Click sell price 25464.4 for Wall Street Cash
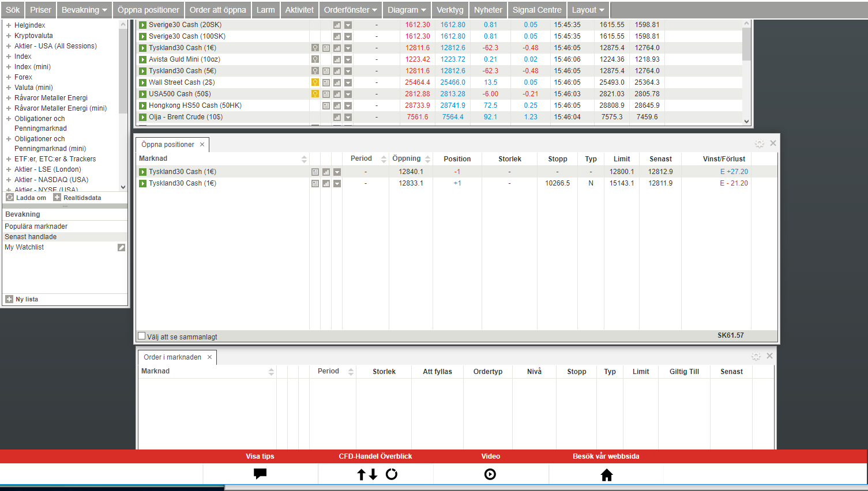 click(417, 82)
